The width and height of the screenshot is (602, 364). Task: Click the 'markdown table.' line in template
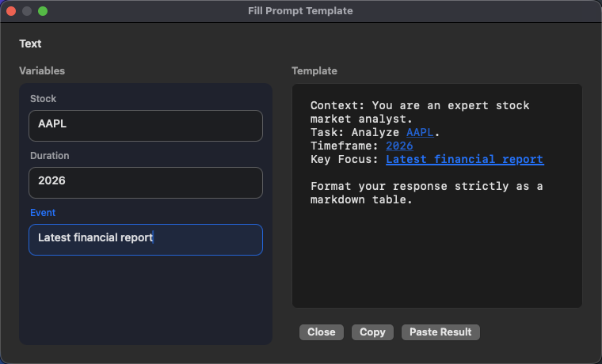(x=361, y=199)
